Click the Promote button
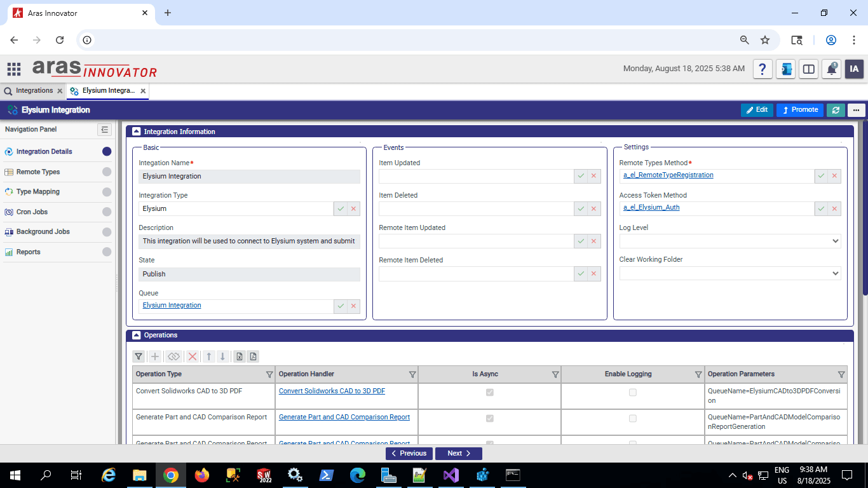Image resolution: width=868 pixels, height=488 pixels. 800,110
